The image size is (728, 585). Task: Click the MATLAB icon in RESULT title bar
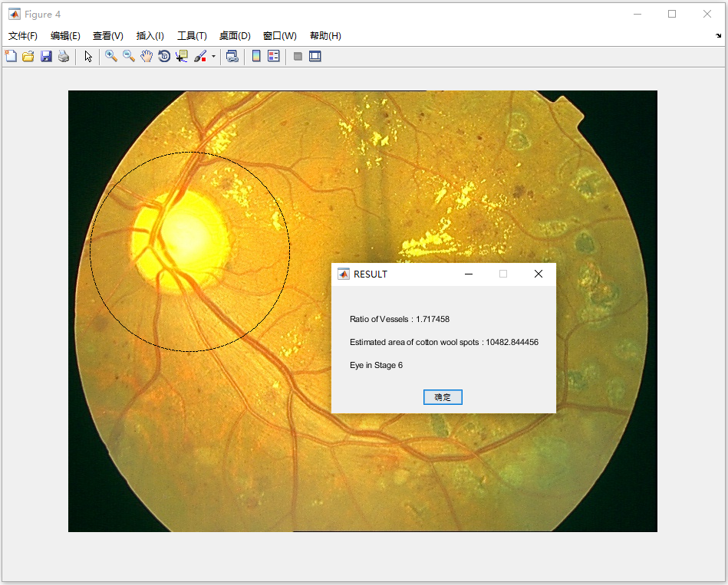[344, 274]
